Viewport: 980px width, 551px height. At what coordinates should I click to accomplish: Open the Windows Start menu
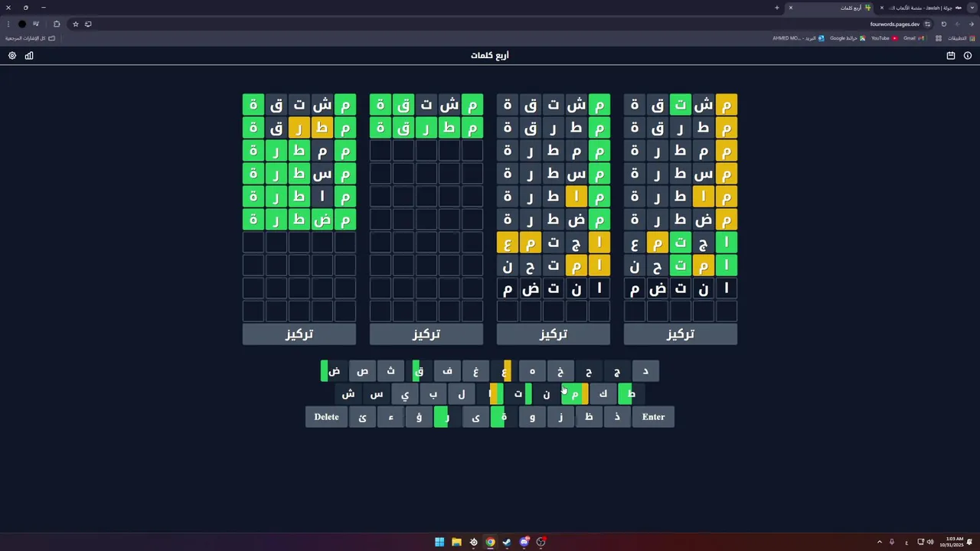pos(439,542)
